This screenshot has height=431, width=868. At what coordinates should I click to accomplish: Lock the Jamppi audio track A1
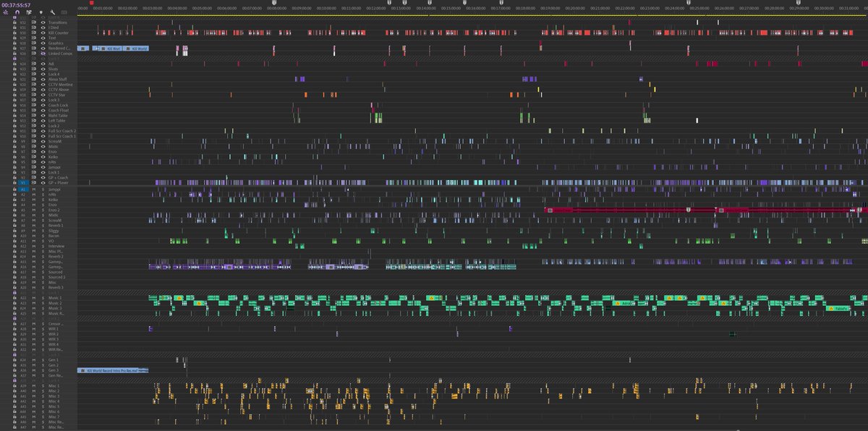coord(14,189)
